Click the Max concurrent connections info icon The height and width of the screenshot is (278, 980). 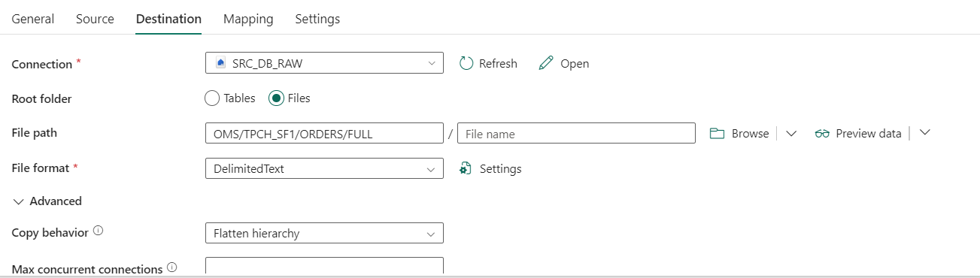coord(172,267)
